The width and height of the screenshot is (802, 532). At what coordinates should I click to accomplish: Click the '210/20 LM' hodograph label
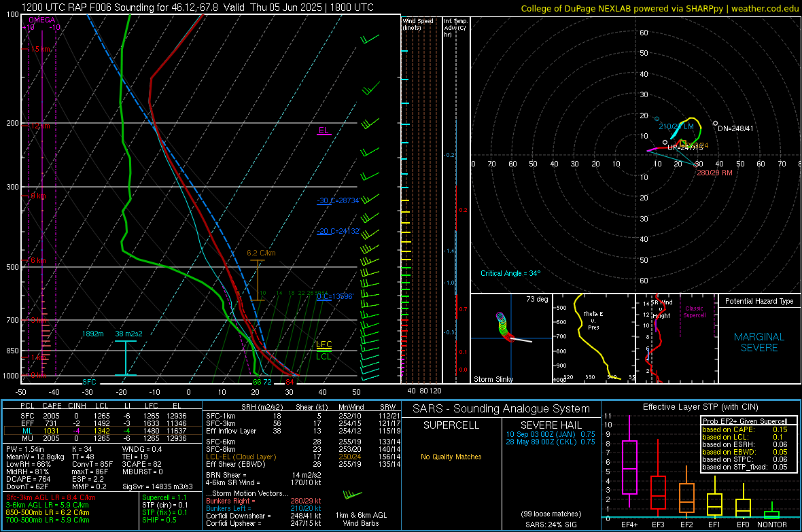(676, 126)
